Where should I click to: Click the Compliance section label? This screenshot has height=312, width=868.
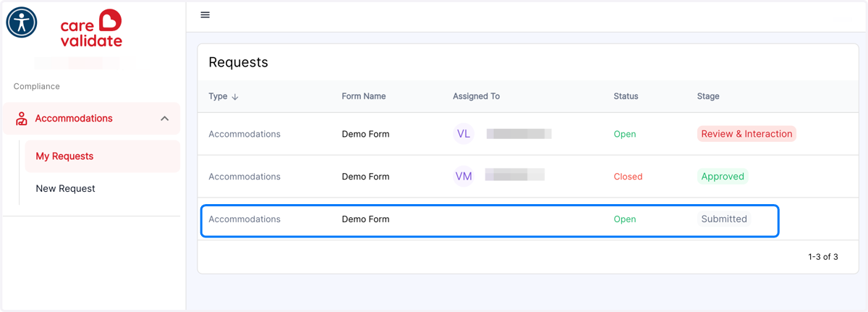(x=37, y=86)
